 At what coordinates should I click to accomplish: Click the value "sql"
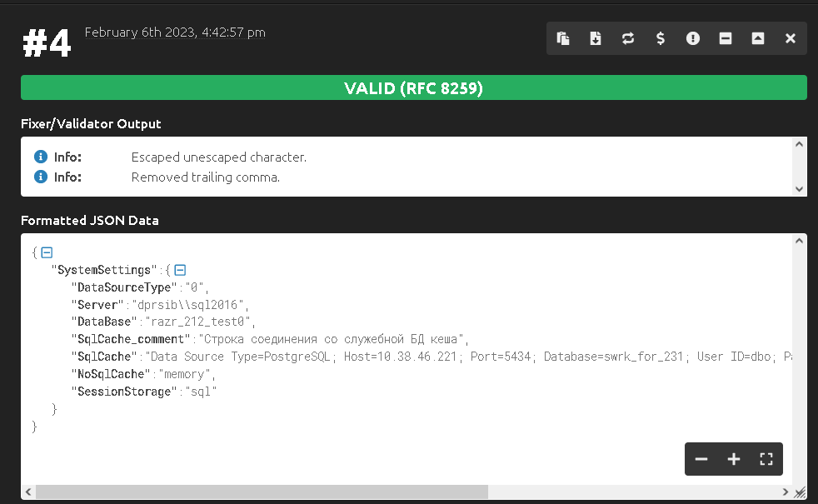[201, 392]
